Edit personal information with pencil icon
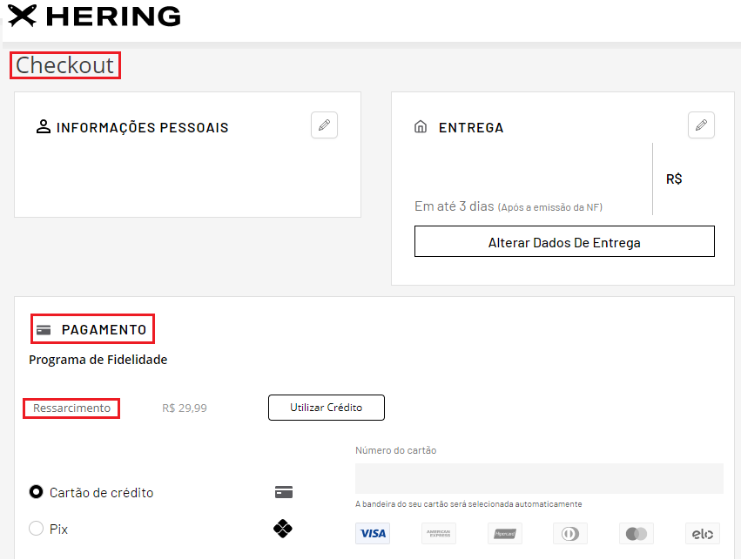 tap(324, 125)
